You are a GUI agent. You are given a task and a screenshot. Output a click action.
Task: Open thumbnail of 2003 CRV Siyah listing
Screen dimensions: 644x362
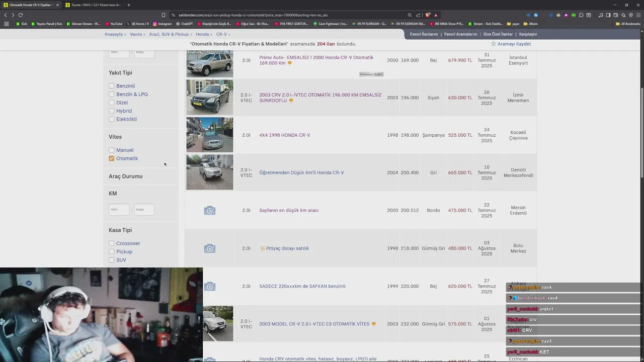coord(210,98)
